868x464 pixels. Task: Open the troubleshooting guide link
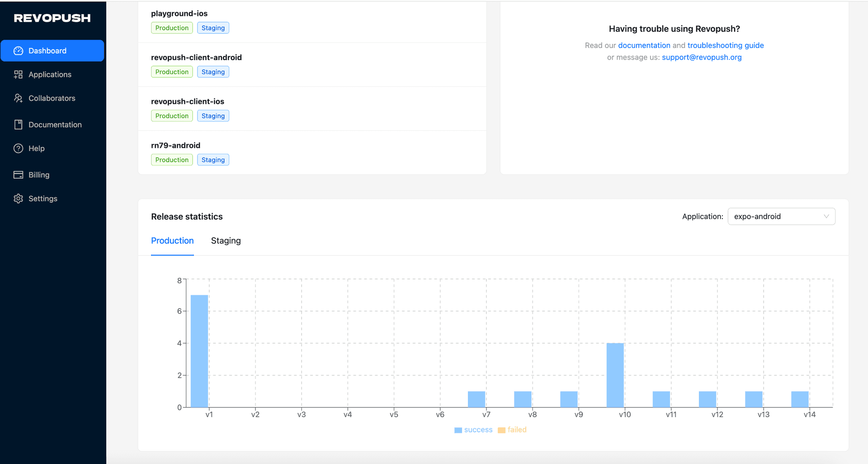(725, 45)
